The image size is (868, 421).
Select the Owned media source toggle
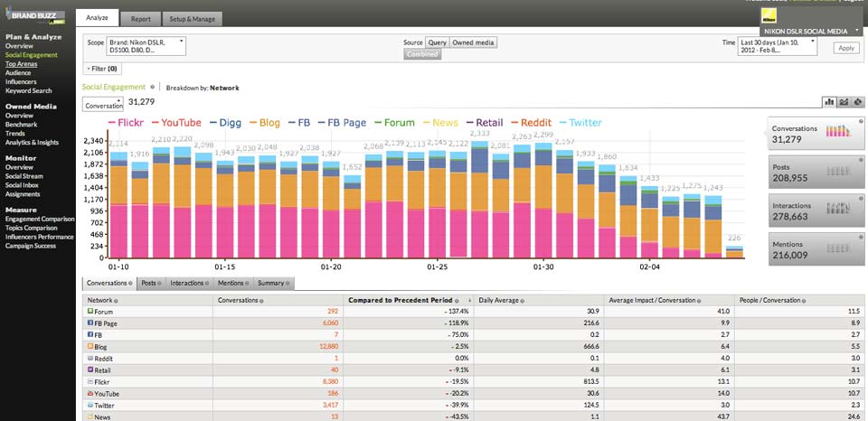click(473, 42)
